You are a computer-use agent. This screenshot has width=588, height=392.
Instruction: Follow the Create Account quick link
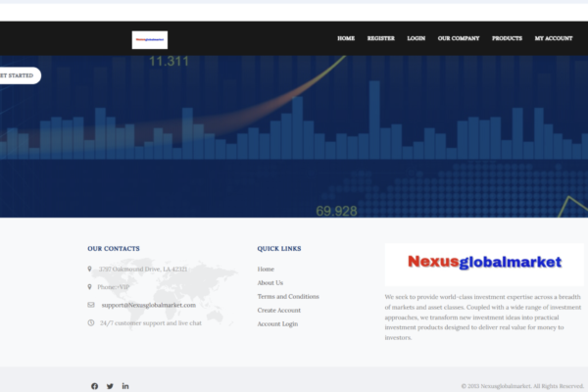pos(279,311)
